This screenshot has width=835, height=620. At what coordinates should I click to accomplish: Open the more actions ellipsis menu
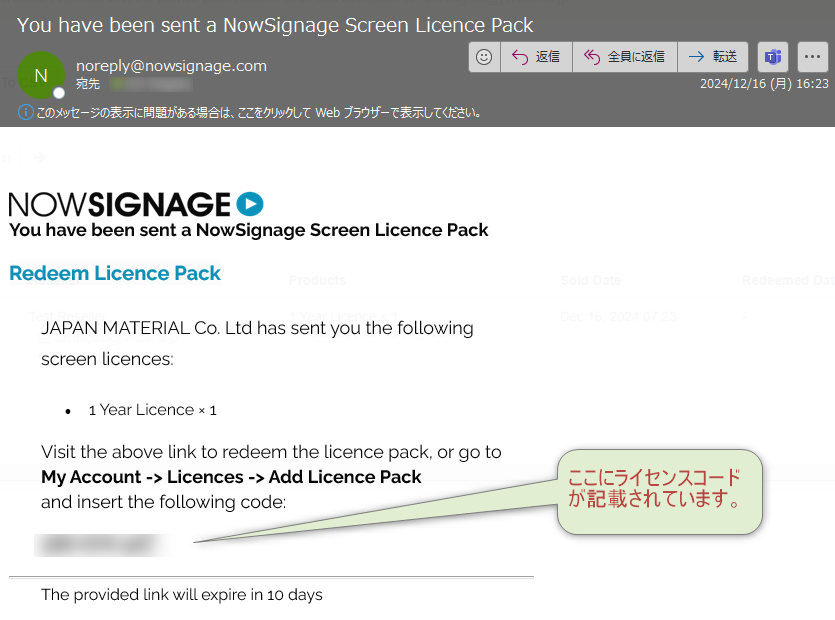(x=813, y=56)
